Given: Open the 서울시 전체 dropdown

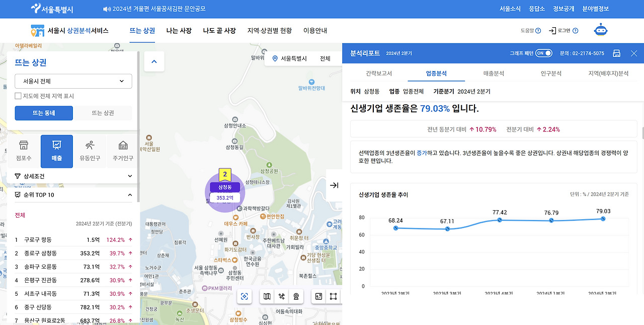Looking at the screenshot, I should (x=73, y=81).
